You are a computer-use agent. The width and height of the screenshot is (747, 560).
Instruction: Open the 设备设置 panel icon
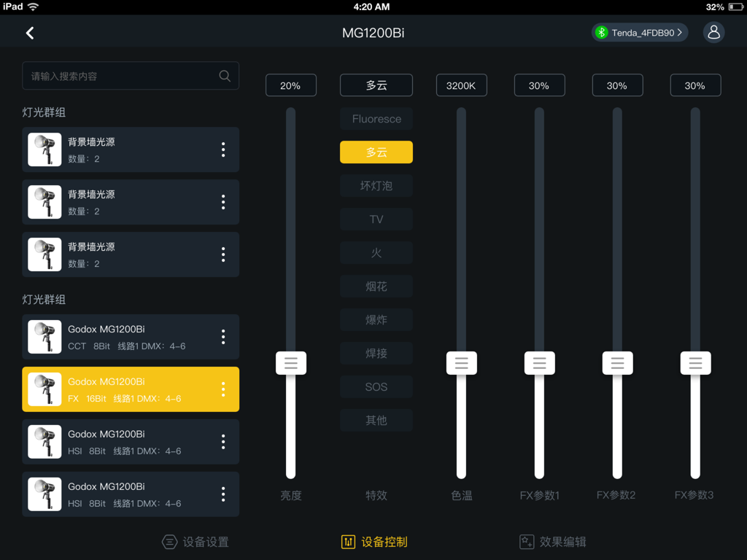(x=169, y=542)
